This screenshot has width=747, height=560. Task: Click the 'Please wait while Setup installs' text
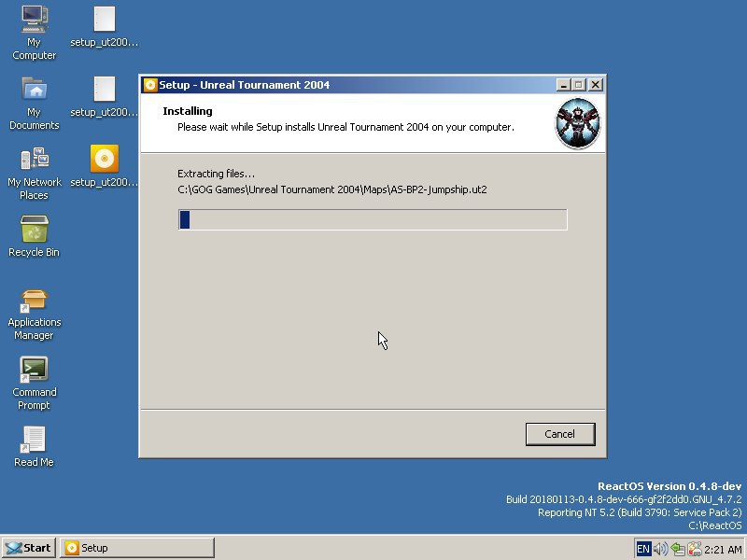click(345, 127)
